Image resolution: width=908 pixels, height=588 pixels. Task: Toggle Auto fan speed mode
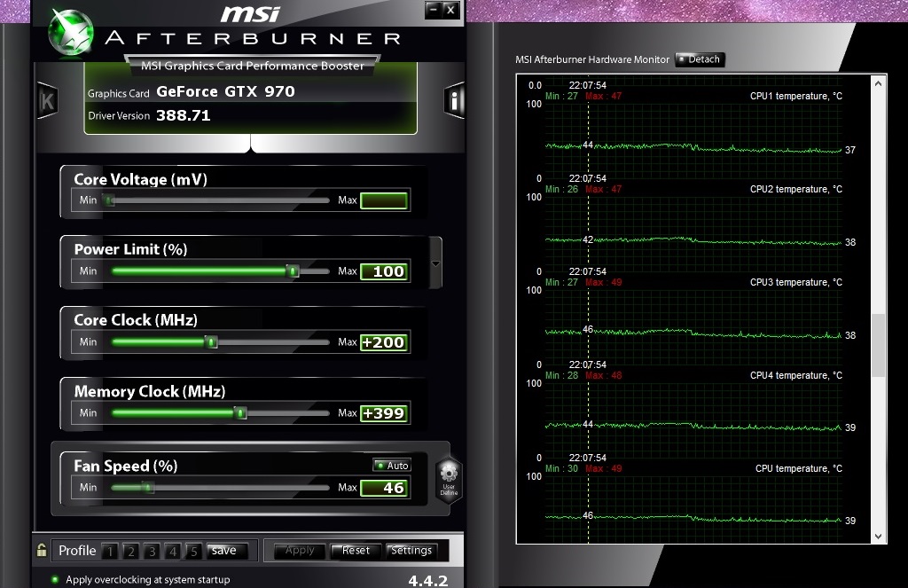click(x=392, y=466)
